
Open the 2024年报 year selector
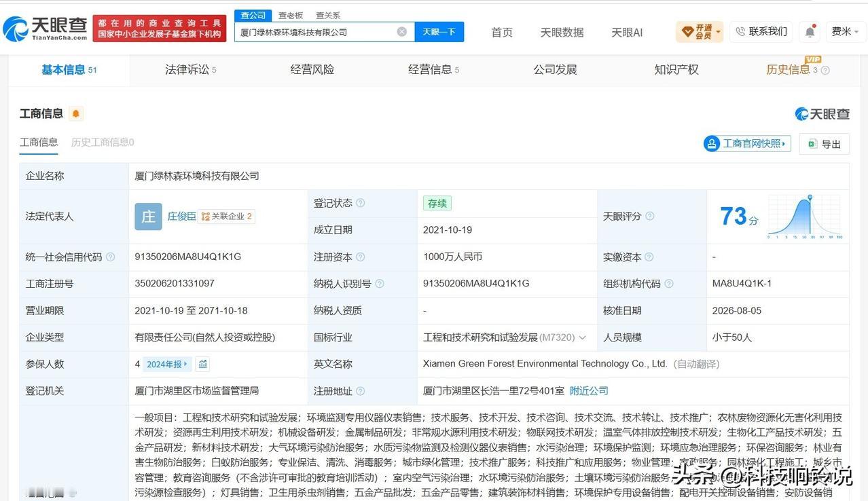(x=167, y=365)
